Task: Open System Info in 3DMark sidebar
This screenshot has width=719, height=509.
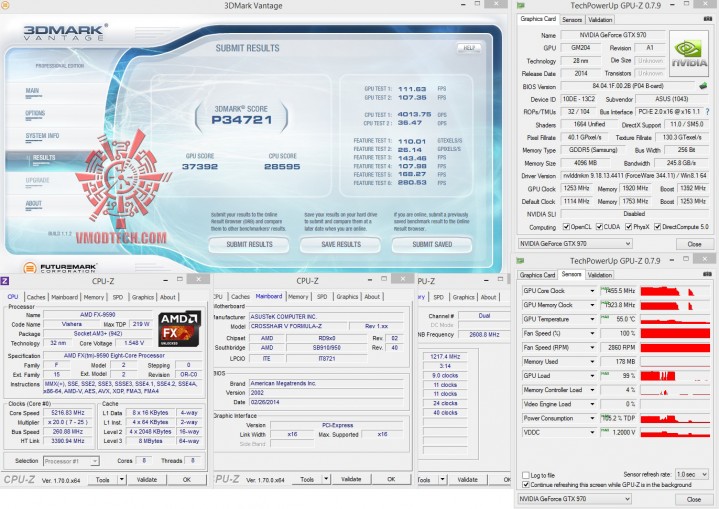Action: coord(42,136)
